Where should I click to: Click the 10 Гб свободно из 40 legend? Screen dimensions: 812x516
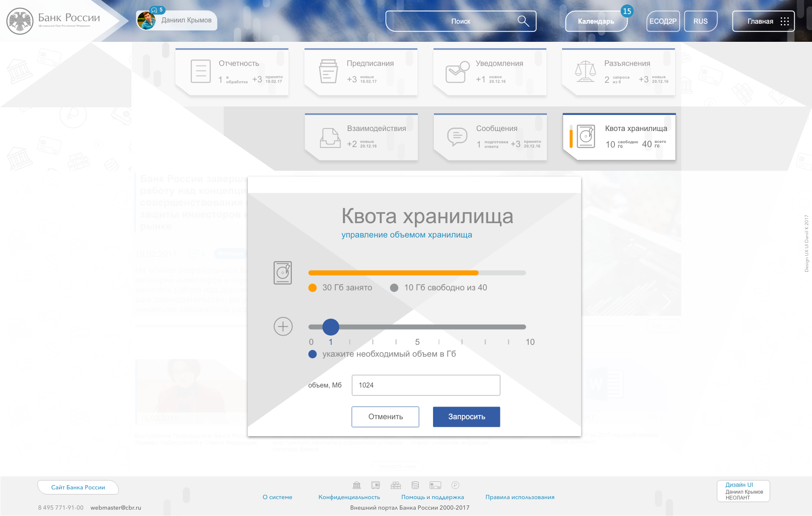439,288
